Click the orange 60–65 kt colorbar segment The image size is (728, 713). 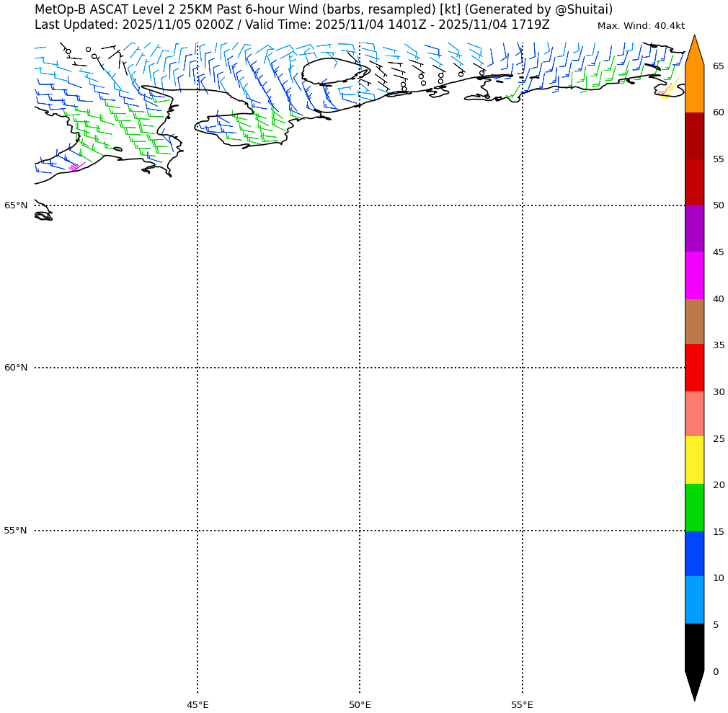[x=694, y=89]
